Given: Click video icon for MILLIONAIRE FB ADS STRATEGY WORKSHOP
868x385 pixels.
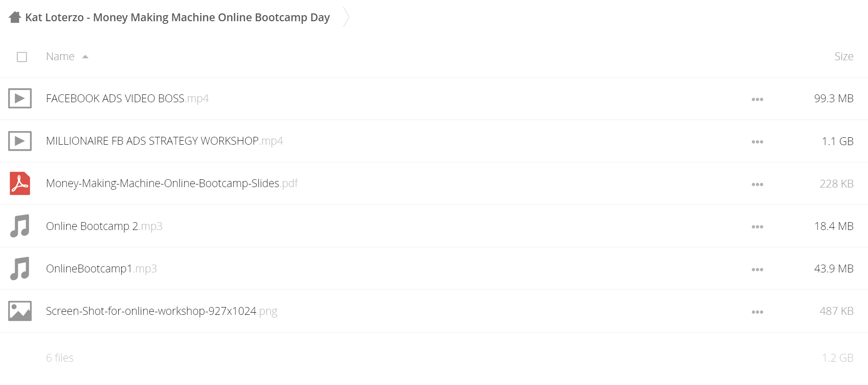Looking at the screenshot, I should (20, 141).
